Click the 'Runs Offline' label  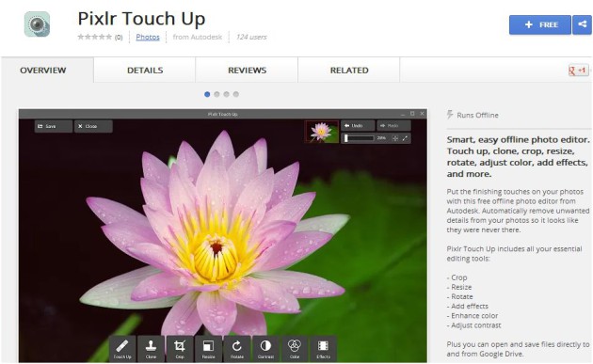pos(477,116)
